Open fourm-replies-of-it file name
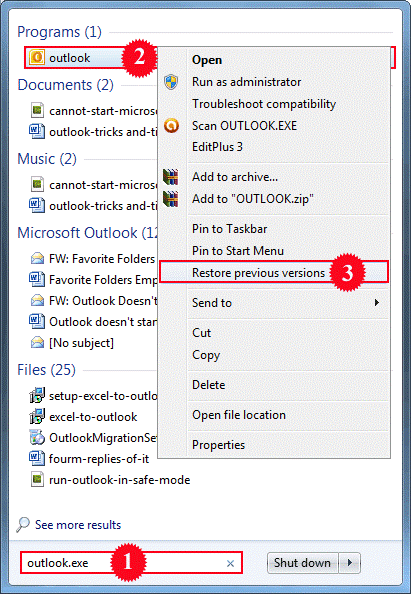 pyautogui.click(x=99, y=459)
